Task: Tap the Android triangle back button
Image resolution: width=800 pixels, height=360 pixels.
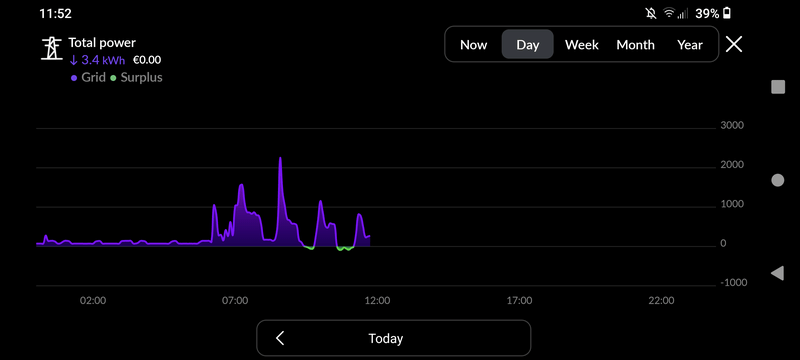Action: [777, 273]
